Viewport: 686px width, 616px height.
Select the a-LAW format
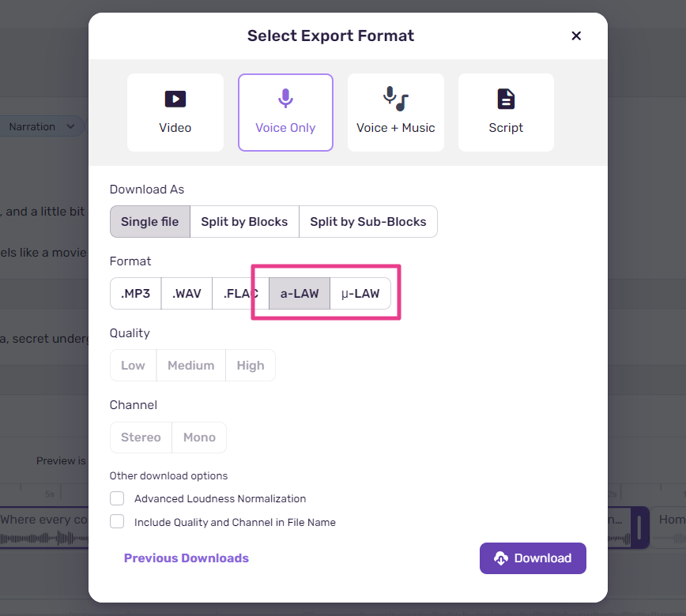300,293
